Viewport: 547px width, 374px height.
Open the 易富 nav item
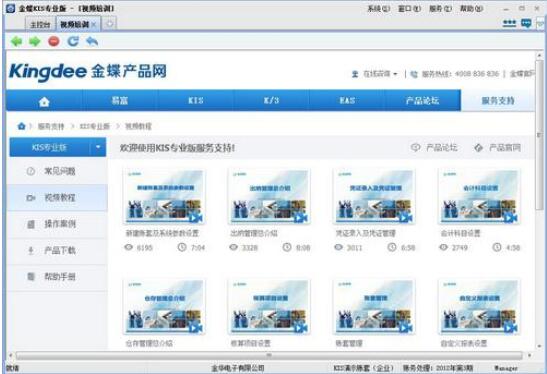[120, 100]
